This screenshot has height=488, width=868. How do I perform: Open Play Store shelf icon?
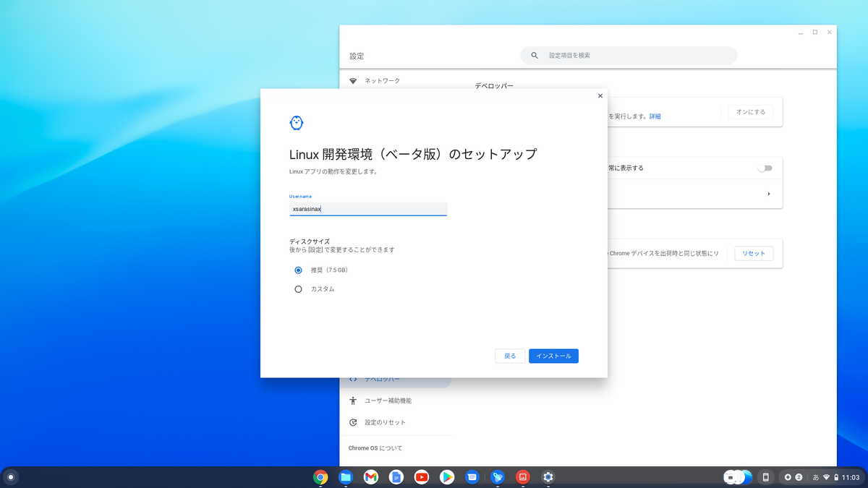coord(447,477)
